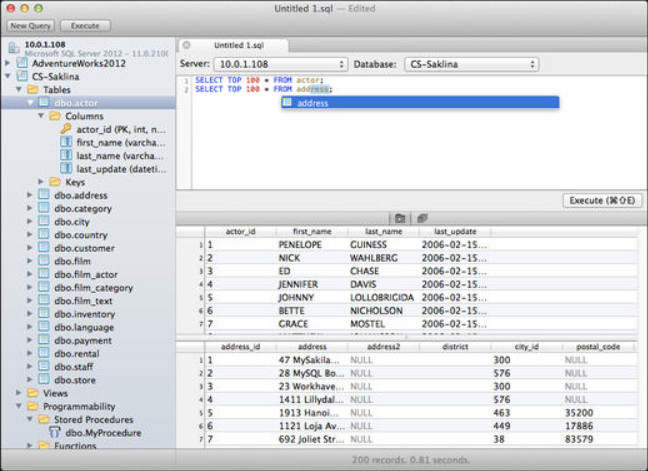Click the address_id column header

coord(241,347)
